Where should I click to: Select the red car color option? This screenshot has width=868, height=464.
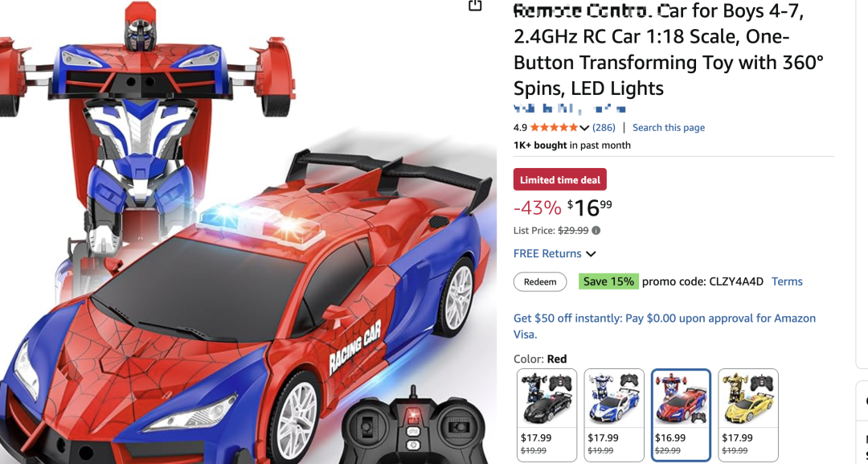coord(681,415)
